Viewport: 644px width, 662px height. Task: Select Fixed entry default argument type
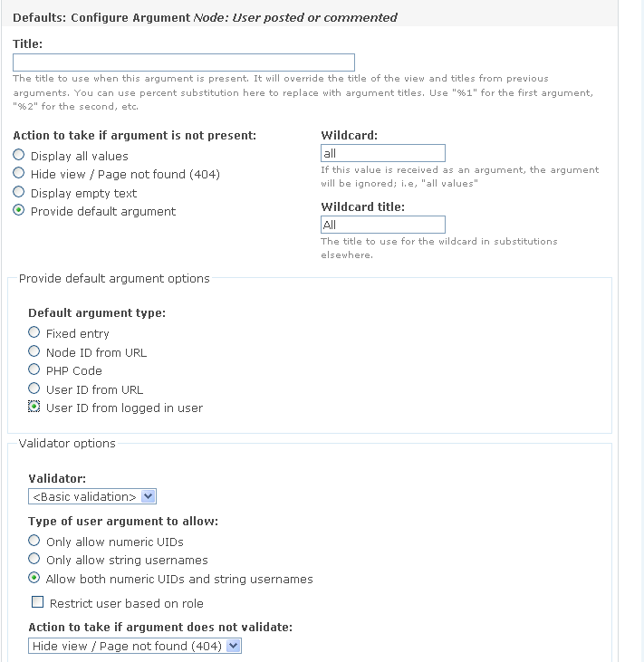34,333
